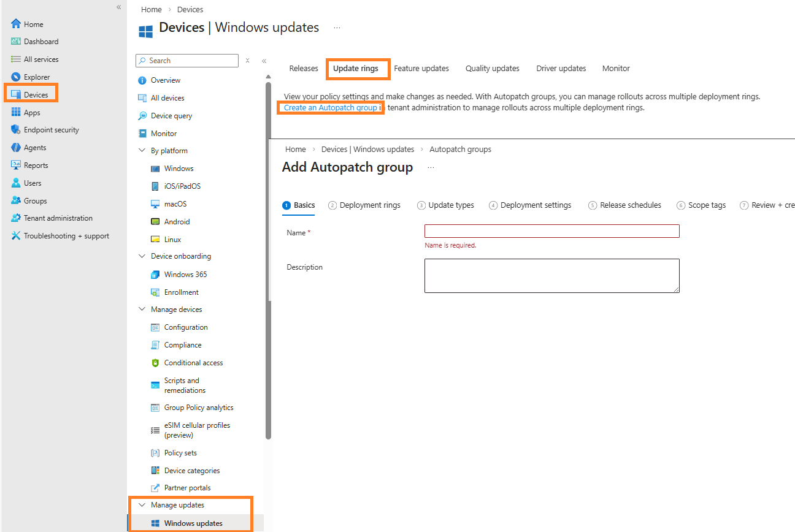
Task: Go to Deployment rings wizard step
Action: [x=364, y=205]
